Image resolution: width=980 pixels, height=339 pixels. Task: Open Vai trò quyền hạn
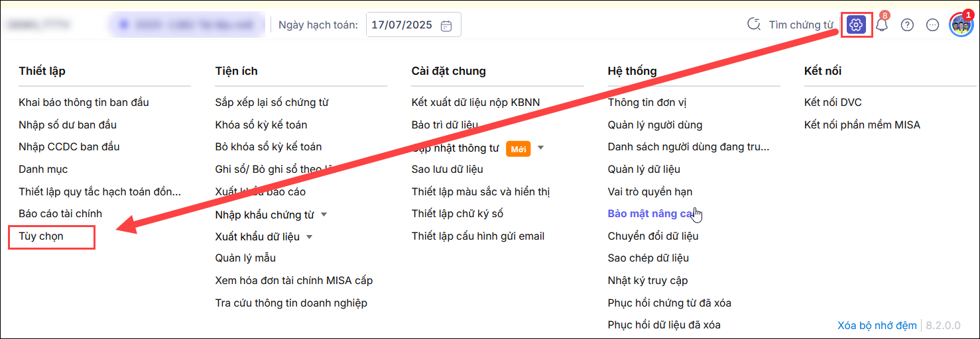tap(650, 192)
